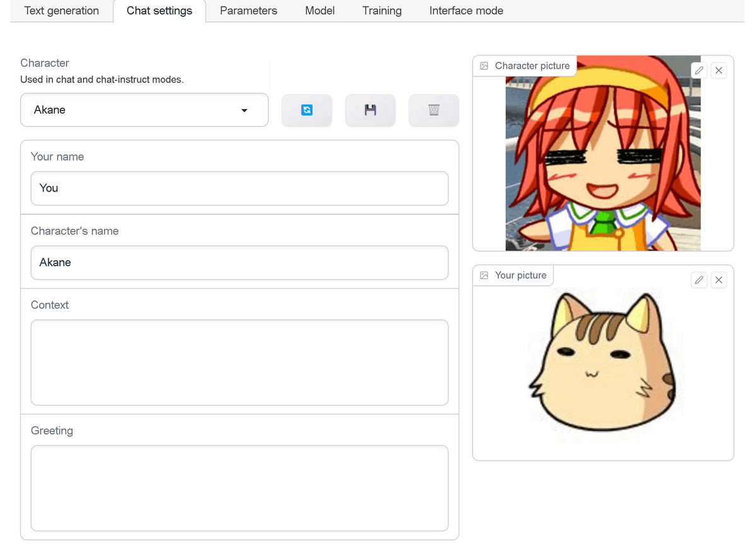This screenshot has width=756, height=550.
Task: Open the Akane character dropdown
Action: coord(144,110)
